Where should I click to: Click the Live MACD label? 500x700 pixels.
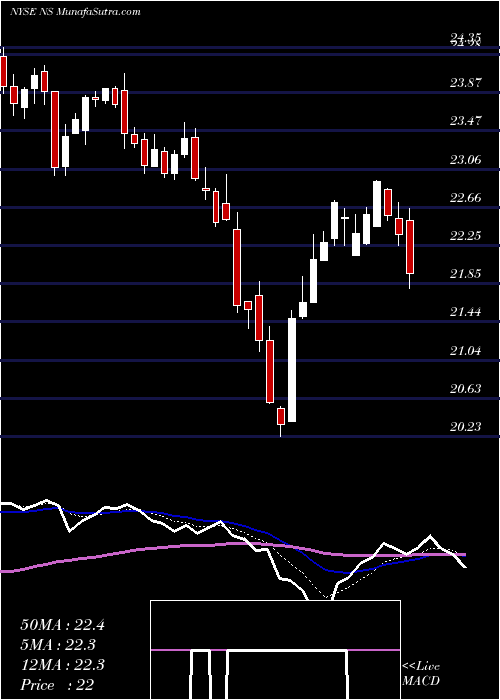coord(421,673)
